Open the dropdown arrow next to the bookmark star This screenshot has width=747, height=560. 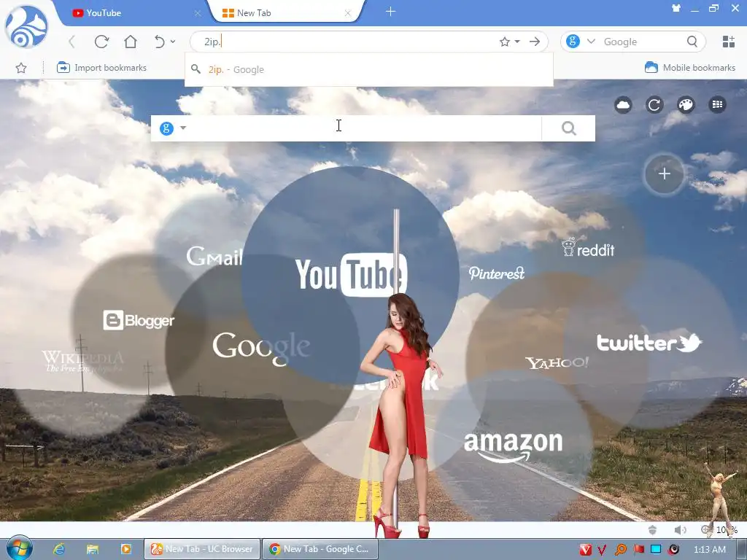point(517,42)
